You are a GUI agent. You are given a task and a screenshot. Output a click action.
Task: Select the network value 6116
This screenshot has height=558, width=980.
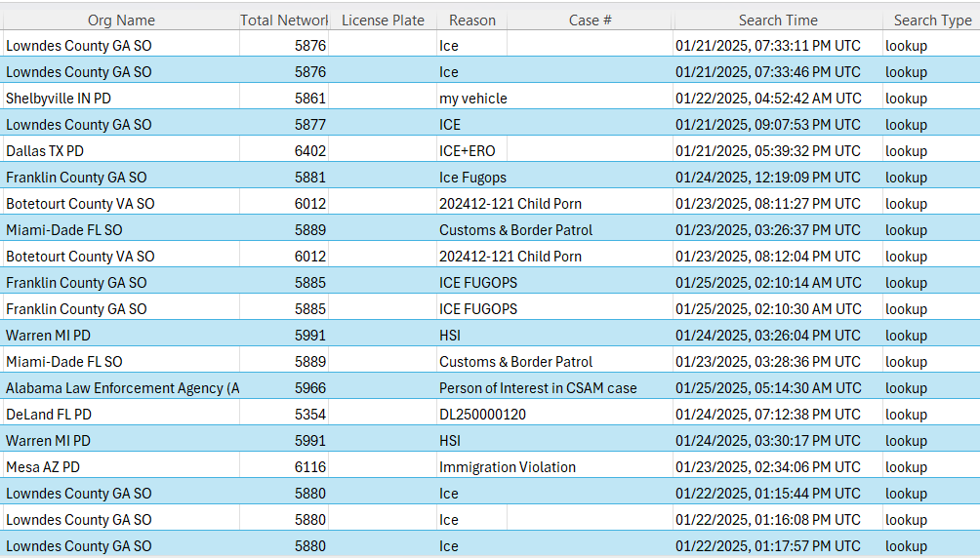(x=284, y=466)
